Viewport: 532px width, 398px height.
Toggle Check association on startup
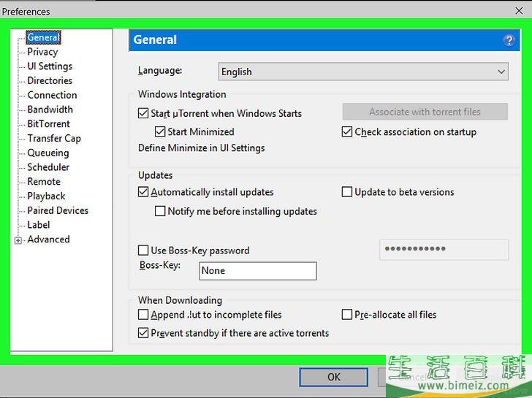click(346, 131)
